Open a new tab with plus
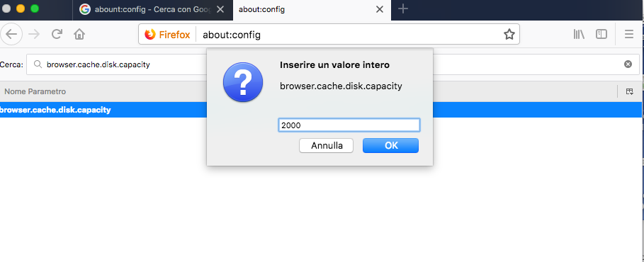This screenshot has width=644, height=262. [403, 9]
